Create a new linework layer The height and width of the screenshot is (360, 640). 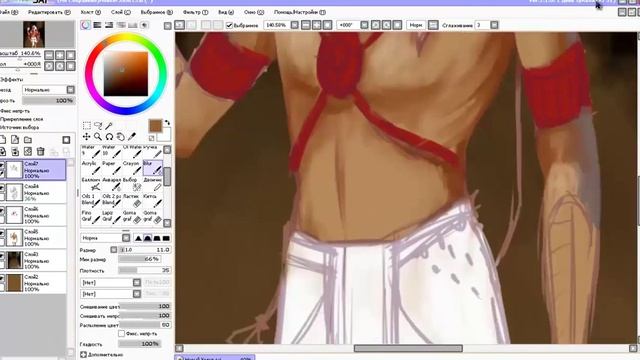point(15,140)
